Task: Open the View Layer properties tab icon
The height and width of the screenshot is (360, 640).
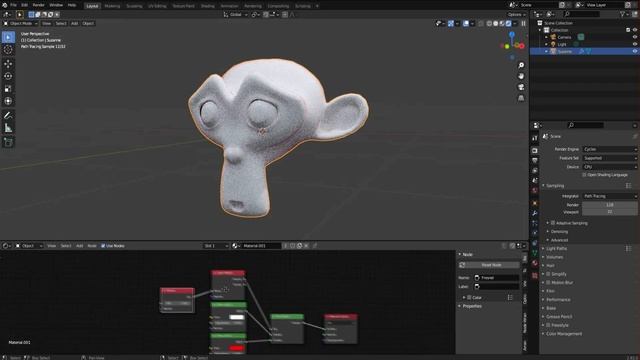Action: pos(535,171)
